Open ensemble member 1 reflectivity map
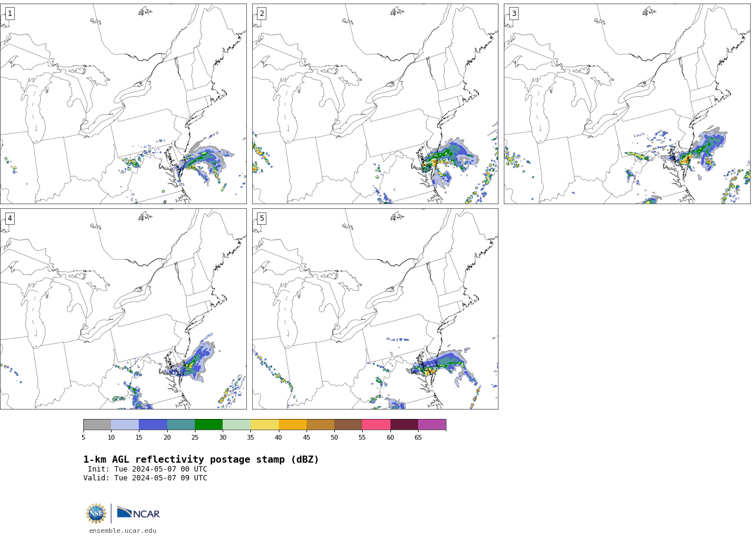This screenshot has height=537, width=756. [x=123, y=104]
